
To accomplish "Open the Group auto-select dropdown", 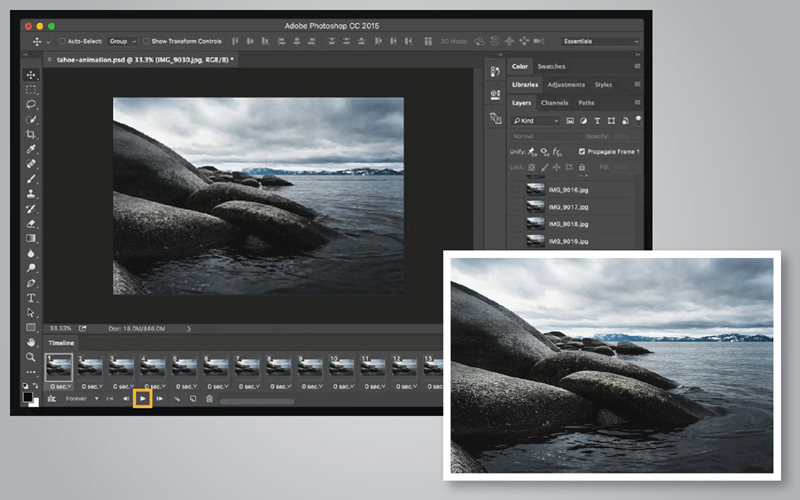I will pos(122,41).
